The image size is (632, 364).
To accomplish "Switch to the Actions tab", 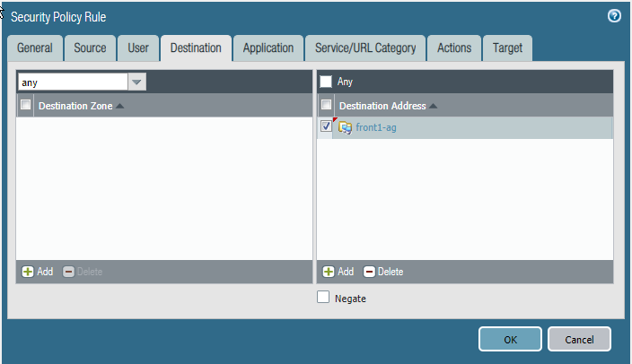I will click(454, 48).
